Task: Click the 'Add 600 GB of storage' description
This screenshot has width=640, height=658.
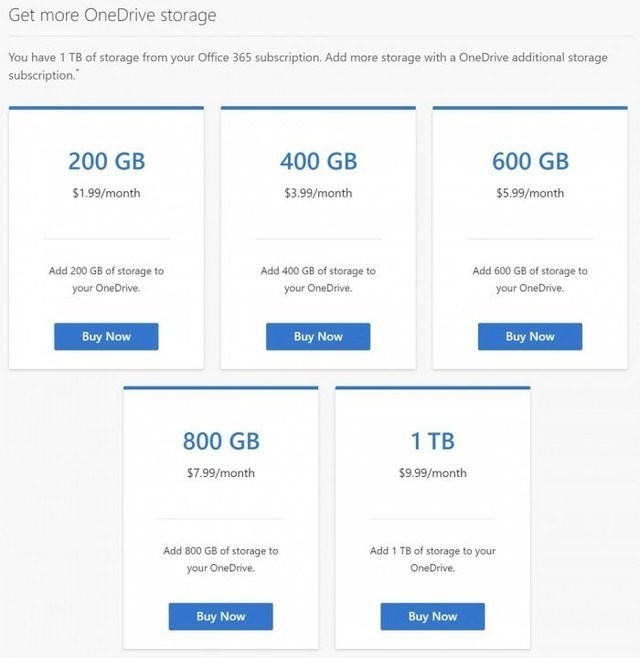Action: [530, 279]
